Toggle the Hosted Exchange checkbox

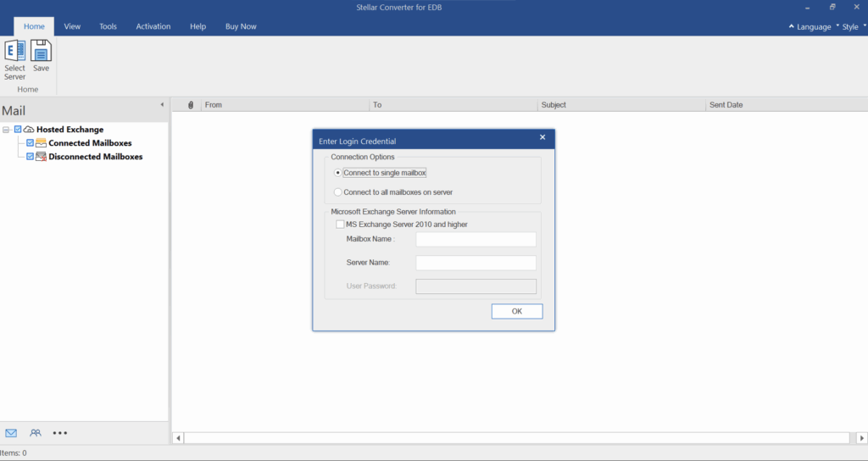(x=18, y=130)
